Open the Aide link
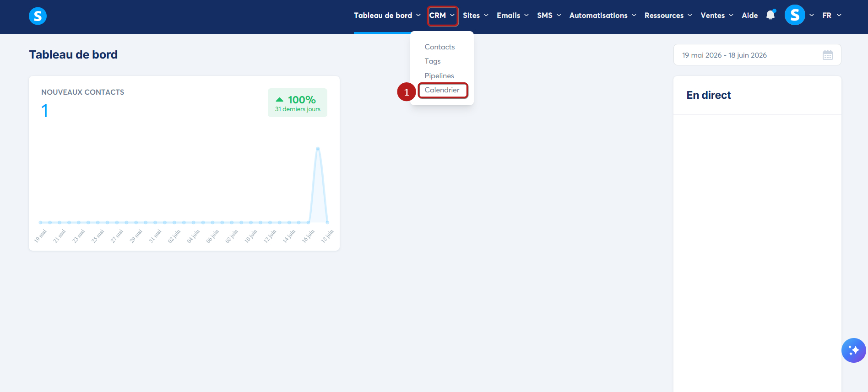868x392 pixels. coord(749,15)
